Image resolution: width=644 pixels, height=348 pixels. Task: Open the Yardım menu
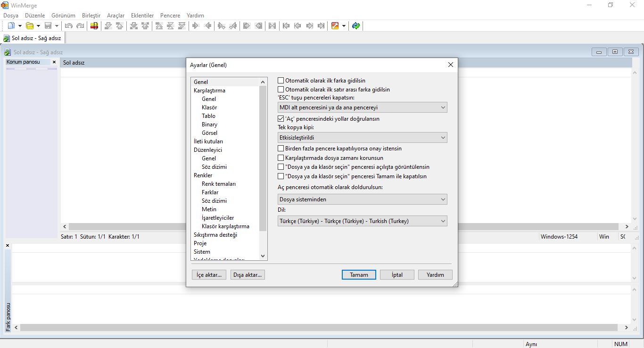click(195, 16)
